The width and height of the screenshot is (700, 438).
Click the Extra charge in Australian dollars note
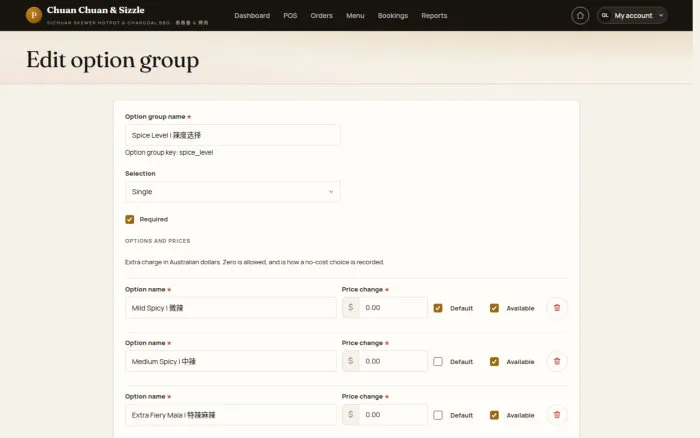click(254, 262)
